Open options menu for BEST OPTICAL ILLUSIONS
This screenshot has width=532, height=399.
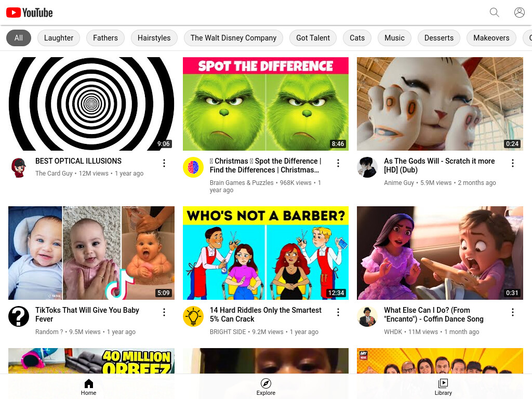164,163
